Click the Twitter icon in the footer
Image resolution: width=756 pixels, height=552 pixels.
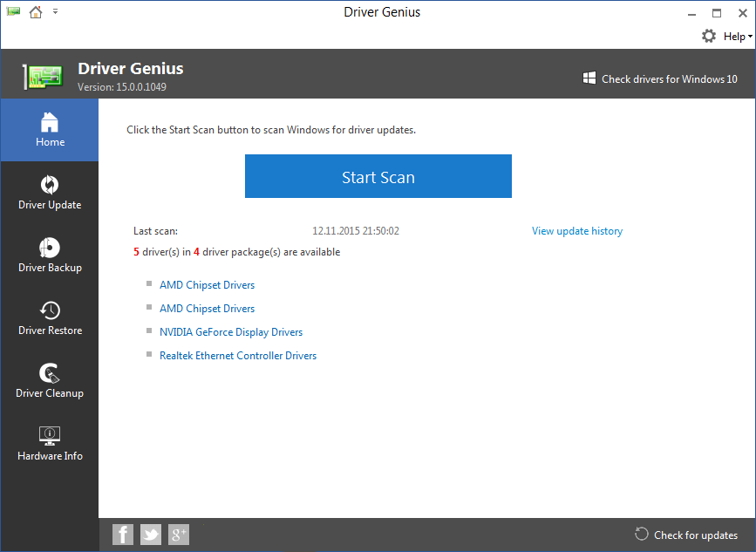151,535
